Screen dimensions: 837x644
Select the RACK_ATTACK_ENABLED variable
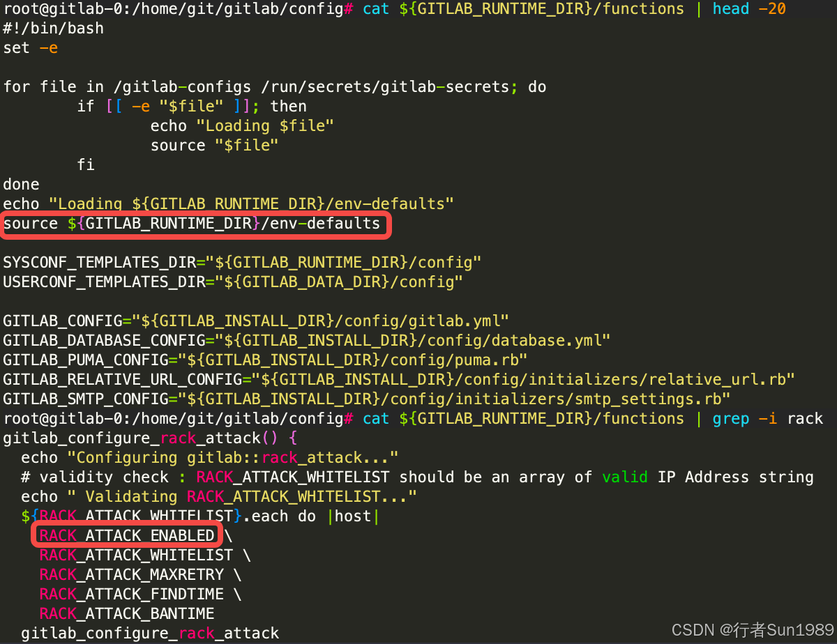pyautogui.click(x=127, y=535)
